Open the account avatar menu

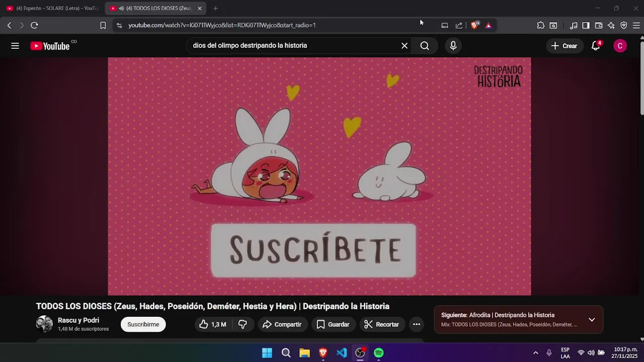(620, 46)
